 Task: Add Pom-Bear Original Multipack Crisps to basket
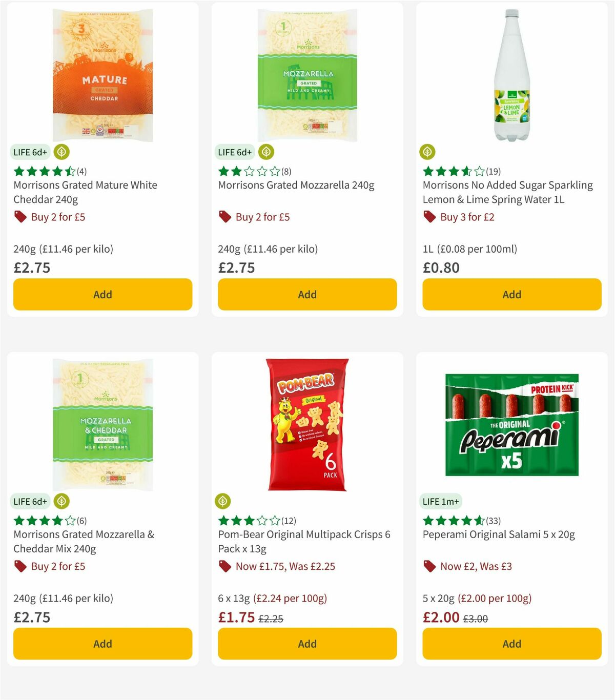click(307, 644)
